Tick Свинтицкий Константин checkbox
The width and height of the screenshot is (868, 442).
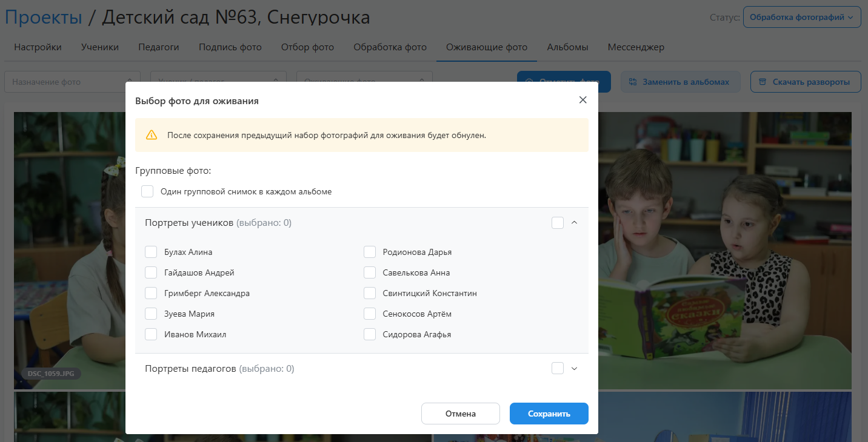tap(370, 293)
